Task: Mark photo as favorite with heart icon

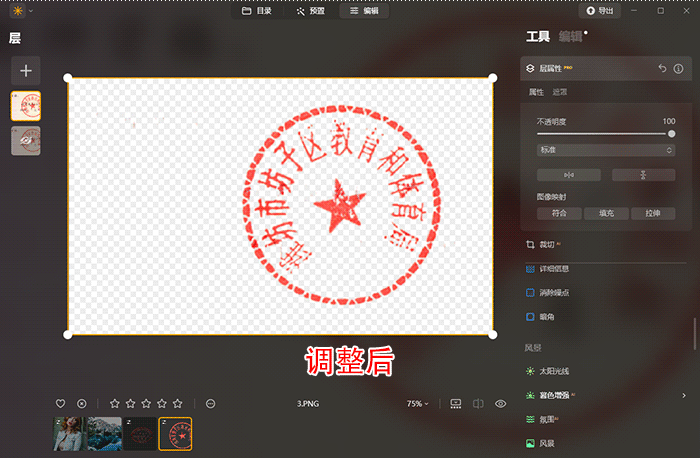Action: coord(61,403)
